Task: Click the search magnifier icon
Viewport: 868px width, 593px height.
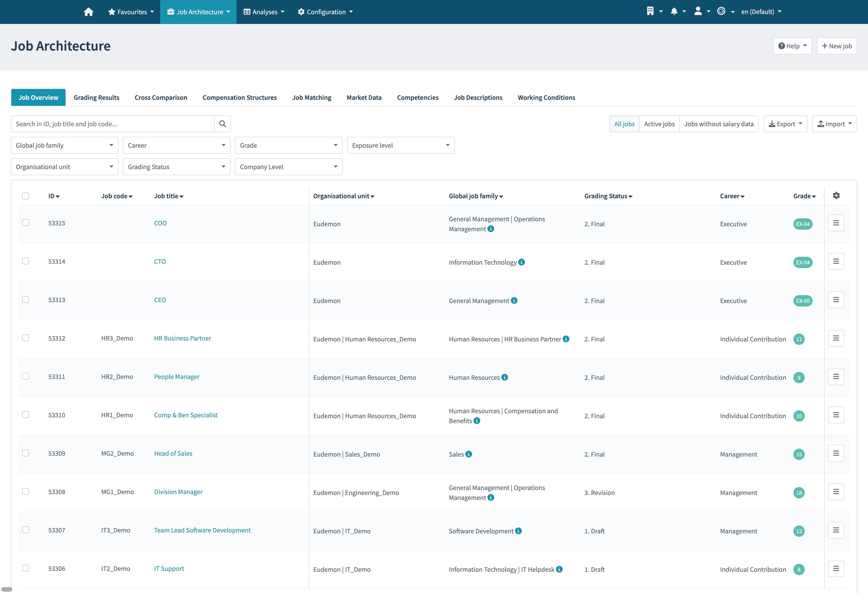Action: 223,124
